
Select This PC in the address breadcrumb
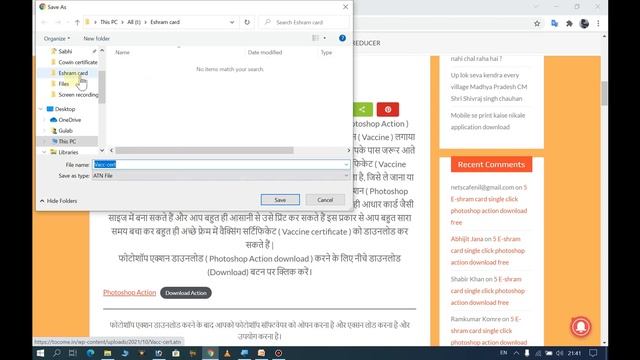(x=109, y=22)
